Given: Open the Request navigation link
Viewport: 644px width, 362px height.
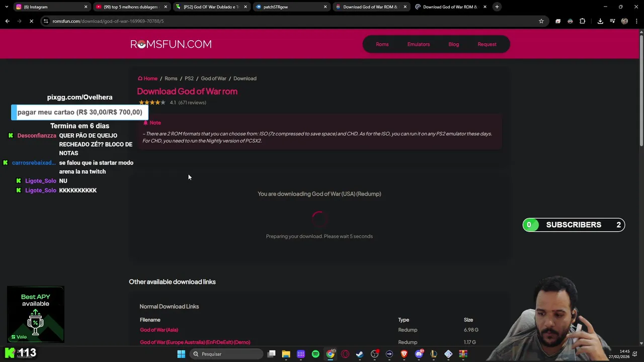Looking at the screenshot, I should (x=487, y=44).
